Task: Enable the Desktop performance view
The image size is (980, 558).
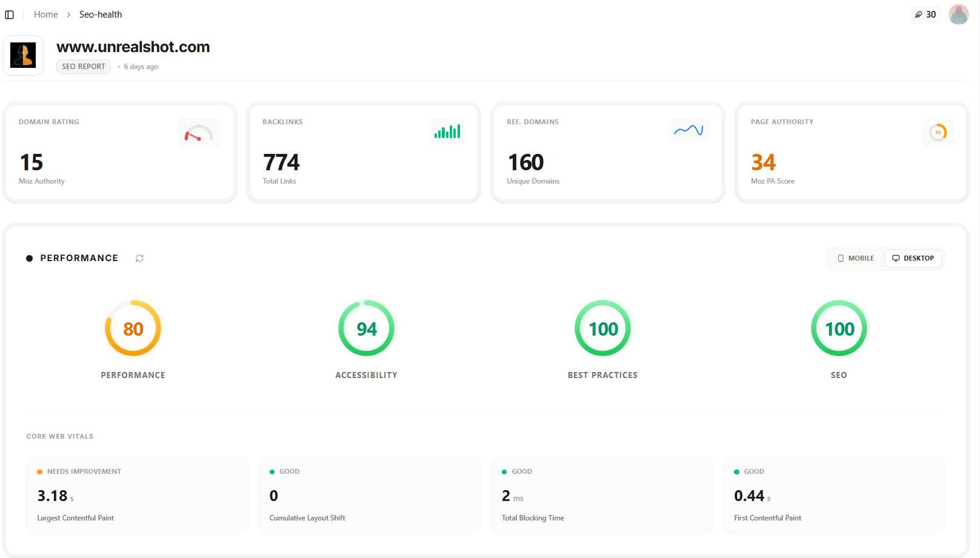Action: pos(913,258)
